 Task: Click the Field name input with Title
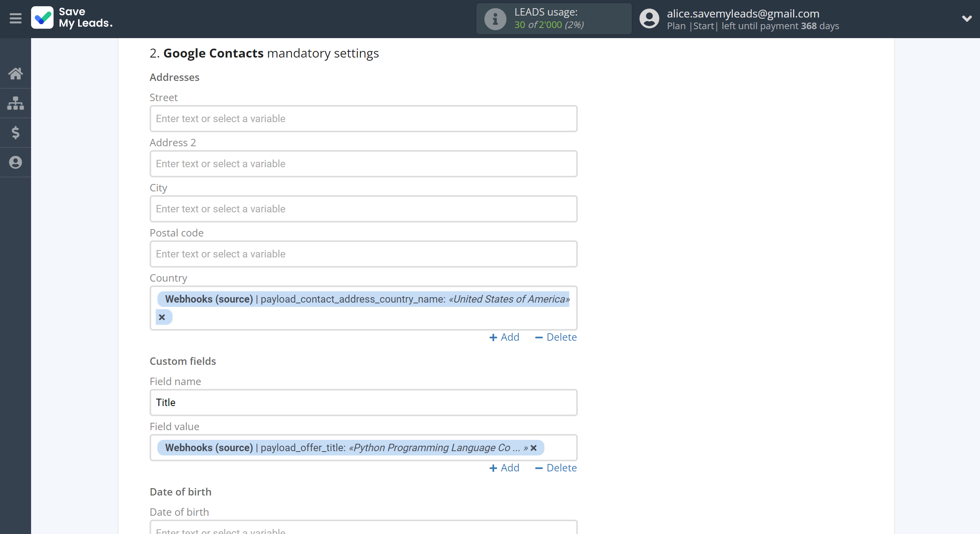coord(363,403)
